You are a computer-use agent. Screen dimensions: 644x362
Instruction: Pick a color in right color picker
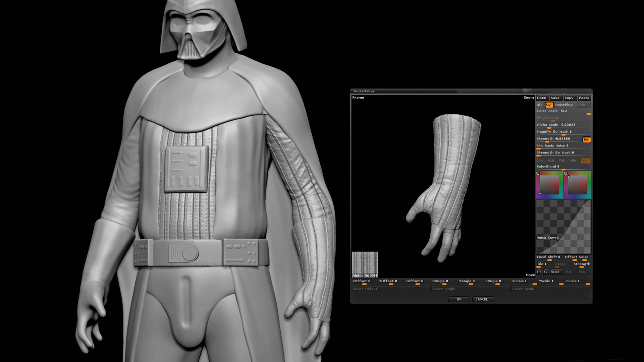(x=578, y=185)
